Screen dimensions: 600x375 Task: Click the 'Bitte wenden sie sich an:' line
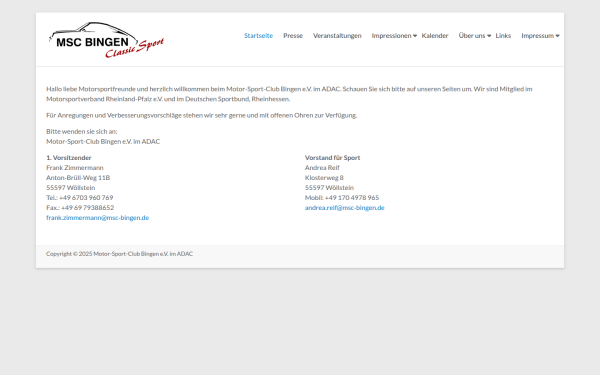(82, 131)
